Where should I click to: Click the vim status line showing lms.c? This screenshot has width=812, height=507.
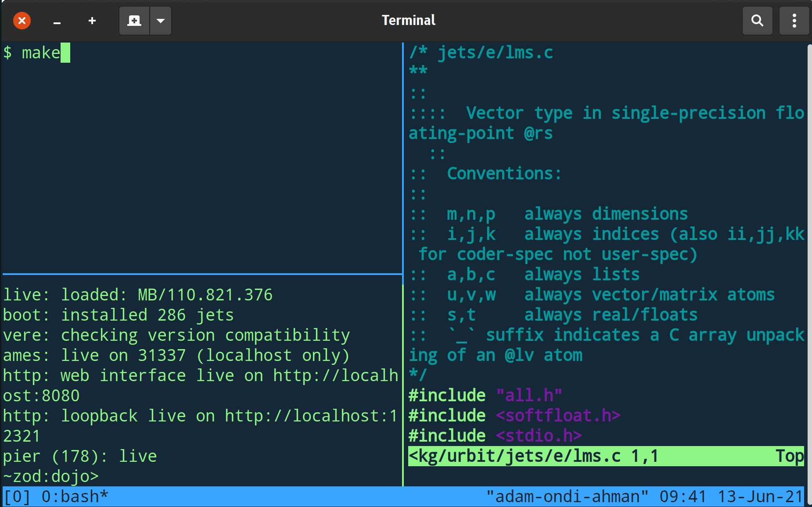(606, 456)
